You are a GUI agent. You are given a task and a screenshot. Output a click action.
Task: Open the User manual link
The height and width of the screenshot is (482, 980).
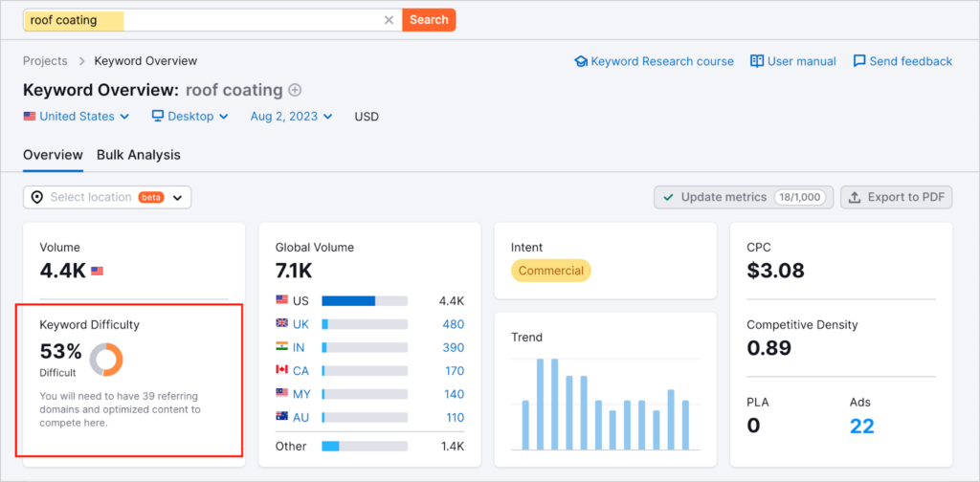[x=793, y=61]
